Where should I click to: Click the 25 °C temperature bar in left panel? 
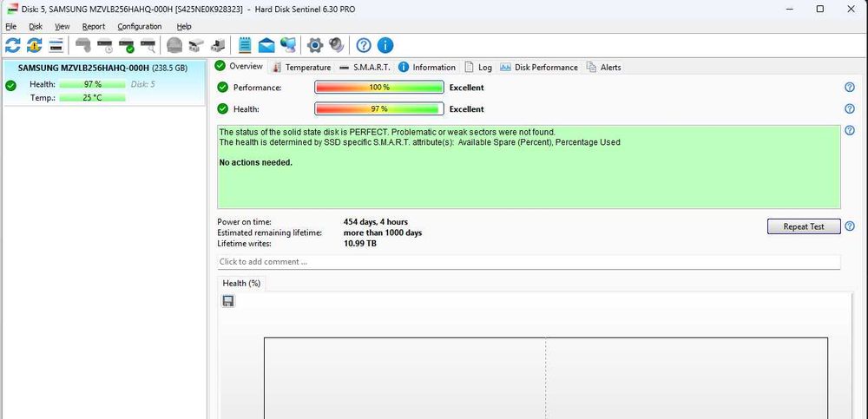(x=93, y=98)
